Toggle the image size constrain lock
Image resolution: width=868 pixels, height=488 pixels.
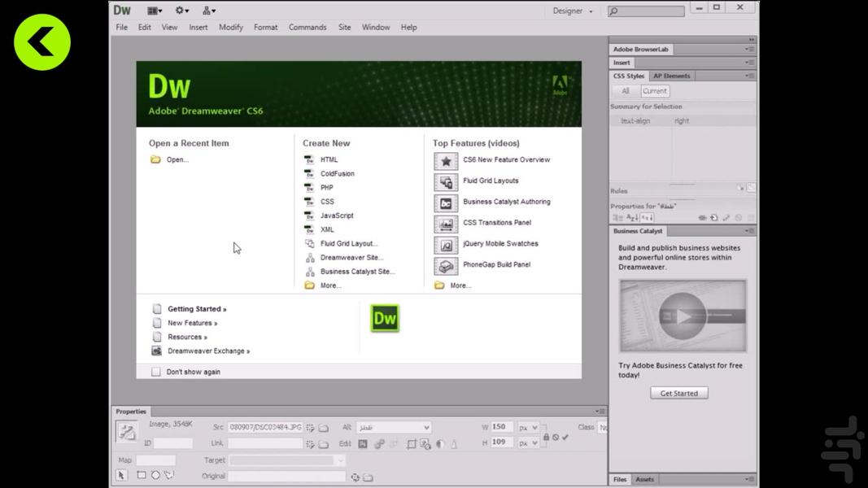pos(546,437)
